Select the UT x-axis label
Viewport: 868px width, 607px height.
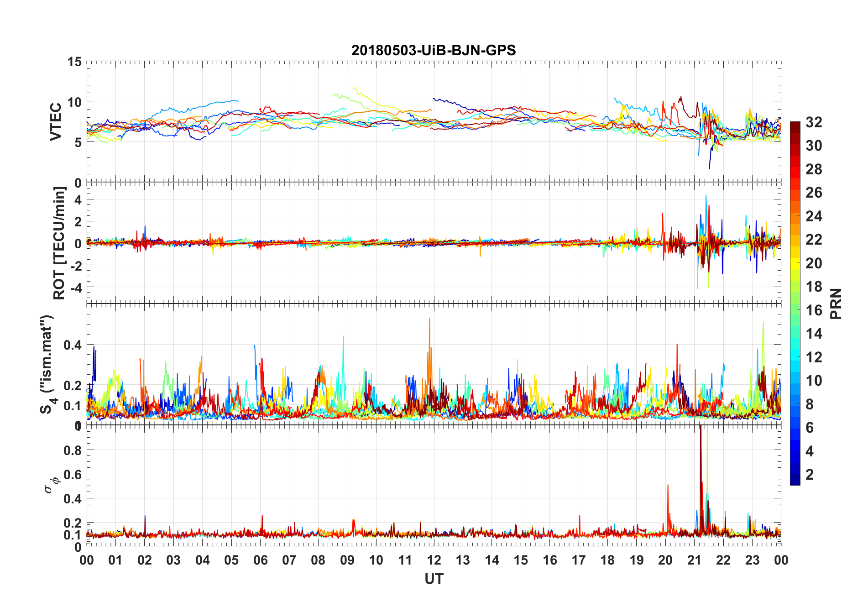coord(434,579)
